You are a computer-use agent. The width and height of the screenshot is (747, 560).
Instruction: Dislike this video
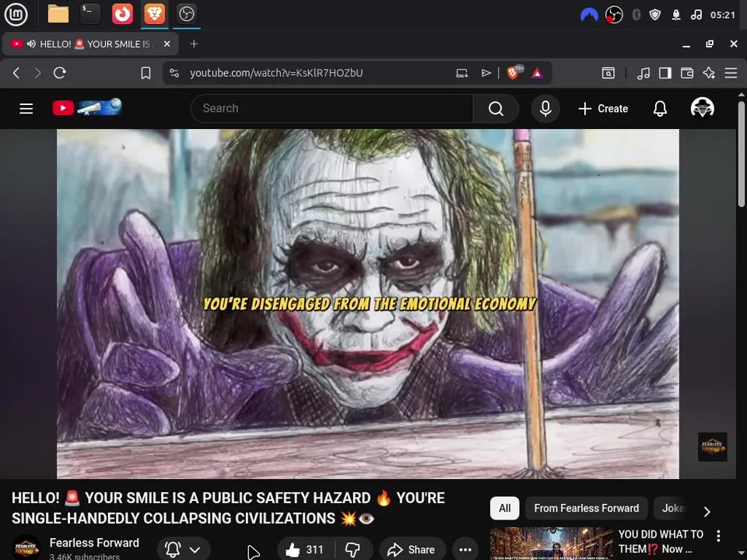click(x=353, y=550)
